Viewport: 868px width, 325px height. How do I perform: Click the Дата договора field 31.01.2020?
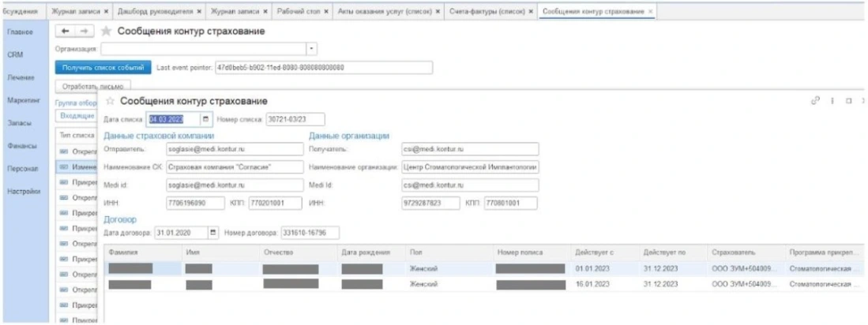pyautogui.click(x=182, y=233)
